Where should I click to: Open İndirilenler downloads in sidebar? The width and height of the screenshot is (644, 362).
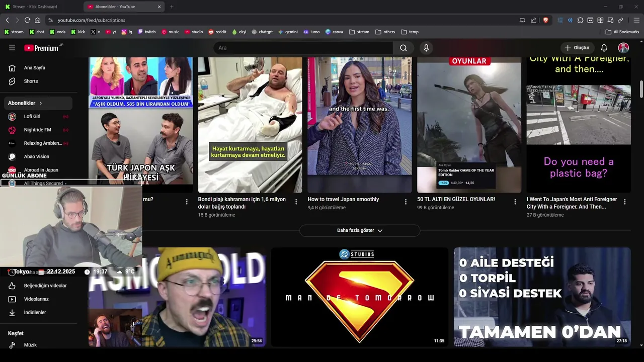pos(38,312)
